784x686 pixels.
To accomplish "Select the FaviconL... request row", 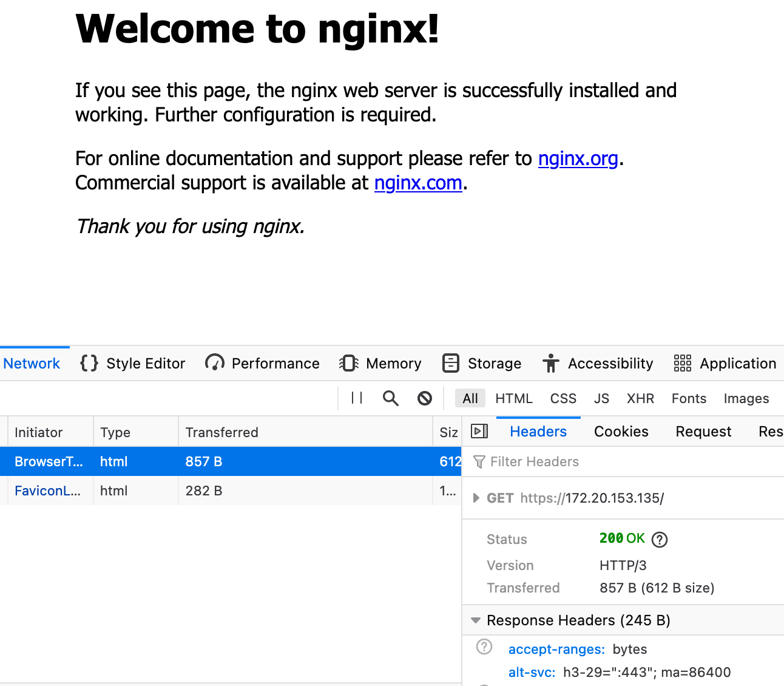I will pyautogui.click(x=231, y=491).
